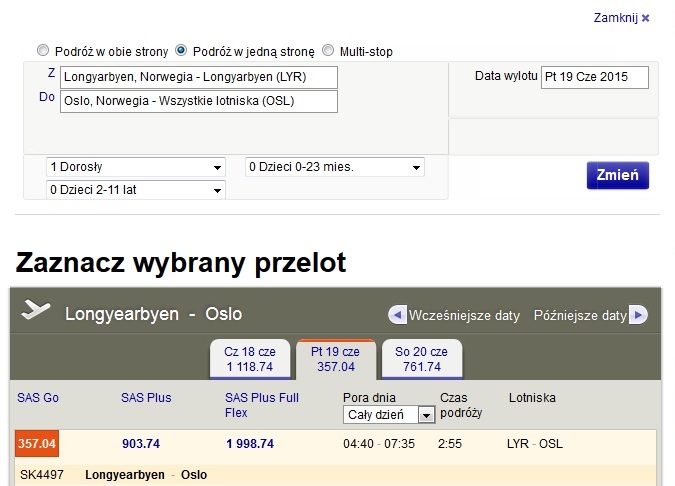Click the SAS Plus column header
This screenshot has width=675, height=486.
[146, 398]
